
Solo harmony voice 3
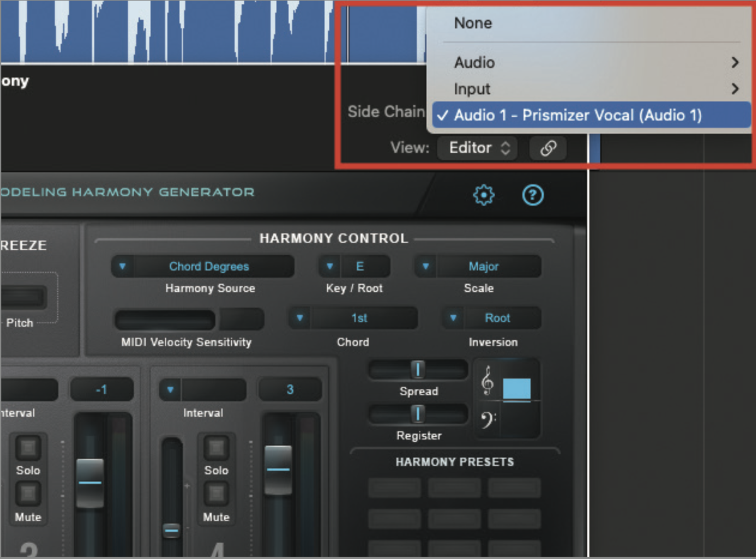click(x=28, y=447)
